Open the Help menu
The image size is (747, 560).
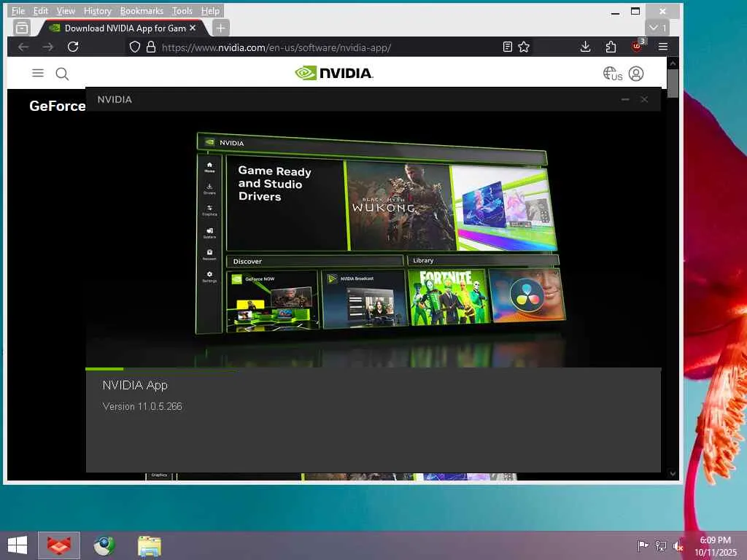(x=210, y=10)
